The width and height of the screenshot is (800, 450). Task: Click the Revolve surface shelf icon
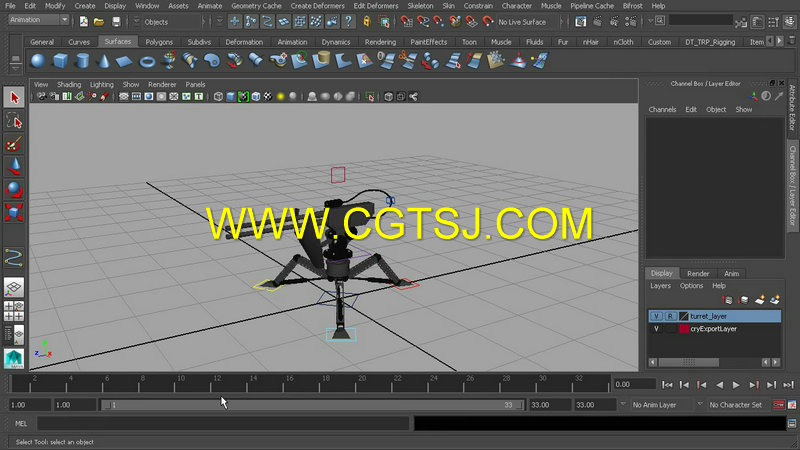click(x=169, y=61)
